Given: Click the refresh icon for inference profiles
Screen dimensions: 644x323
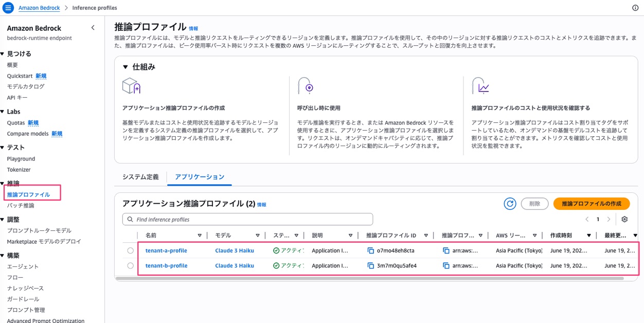Looking at the screenshot, I should [510, 204].
